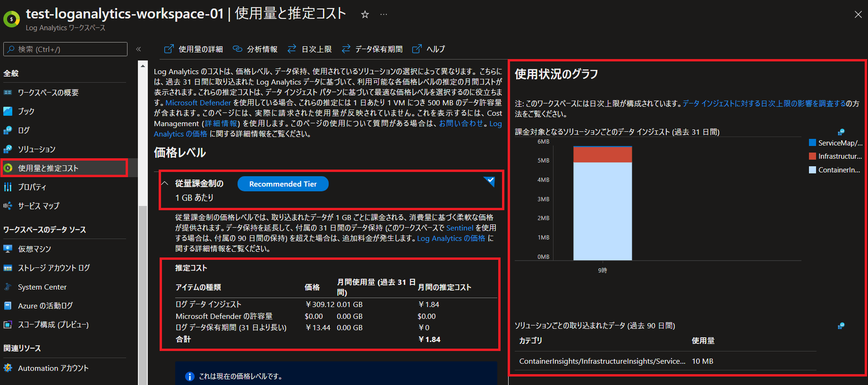Open the Microsoft Defender link
Viewport: 868px width, 385px height.
pyautogui.click(x=198, y=103)
